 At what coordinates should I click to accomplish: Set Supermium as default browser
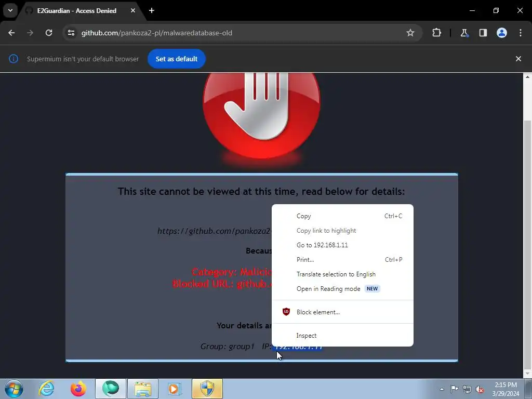coord(177,59)
